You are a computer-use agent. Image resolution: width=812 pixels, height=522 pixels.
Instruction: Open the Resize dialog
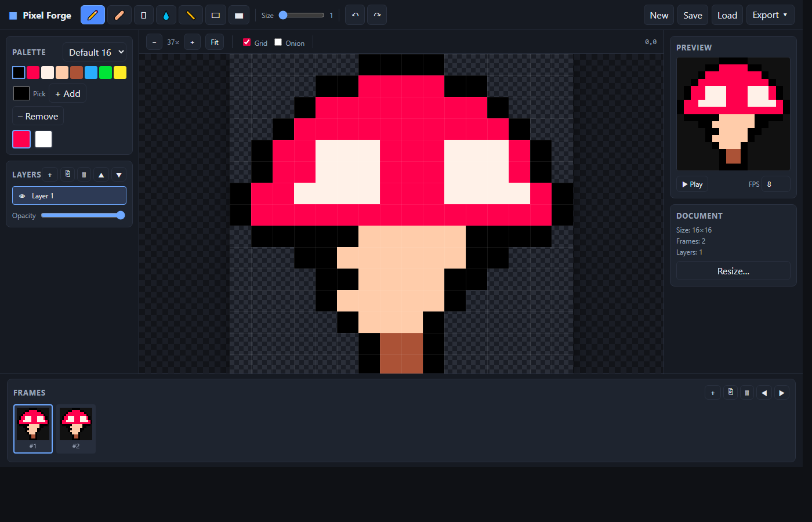(x=733, y=271)
